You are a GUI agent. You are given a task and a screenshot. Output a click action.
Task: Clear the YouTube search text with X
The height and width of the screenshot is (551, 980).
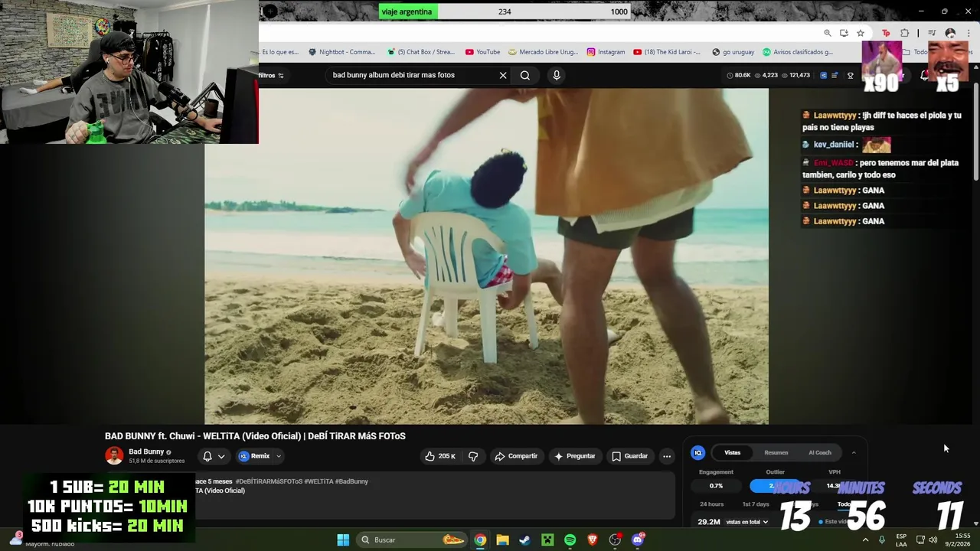(x=503, y=75)
